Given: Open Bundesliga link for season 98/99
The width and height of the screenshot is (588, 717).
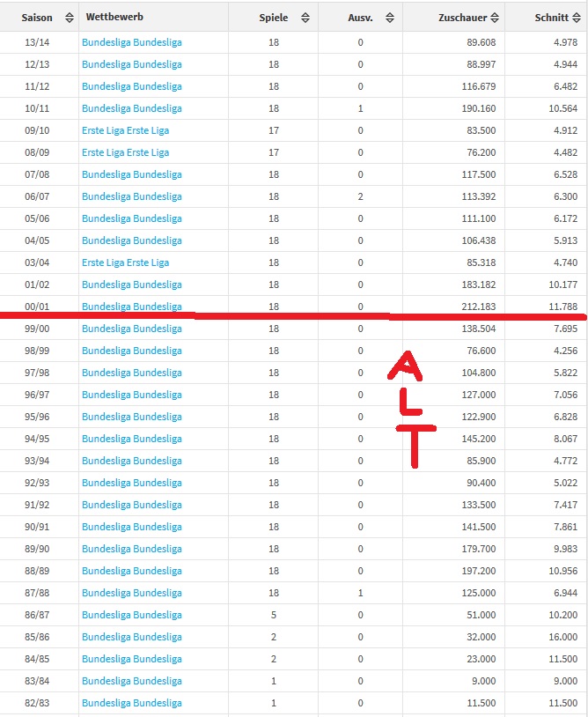Looking at the screenshot, I should coord(131,351).
